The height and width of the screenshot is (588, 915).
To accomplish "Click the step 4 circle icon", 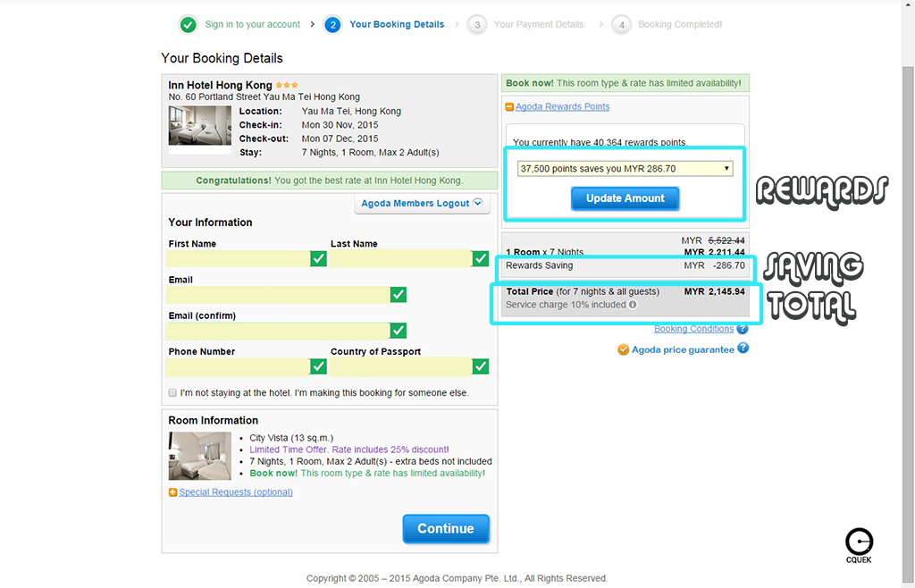I will click(622, 24).
